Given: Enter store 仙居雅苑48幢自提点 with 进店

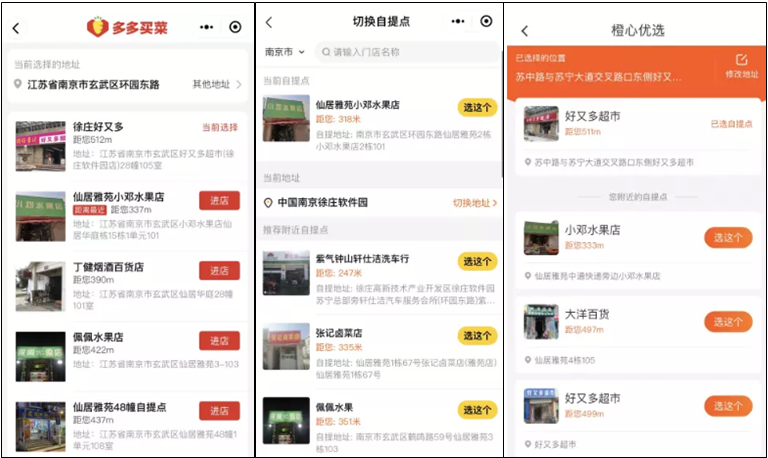Looking at the screenshot, I should 219,410.
